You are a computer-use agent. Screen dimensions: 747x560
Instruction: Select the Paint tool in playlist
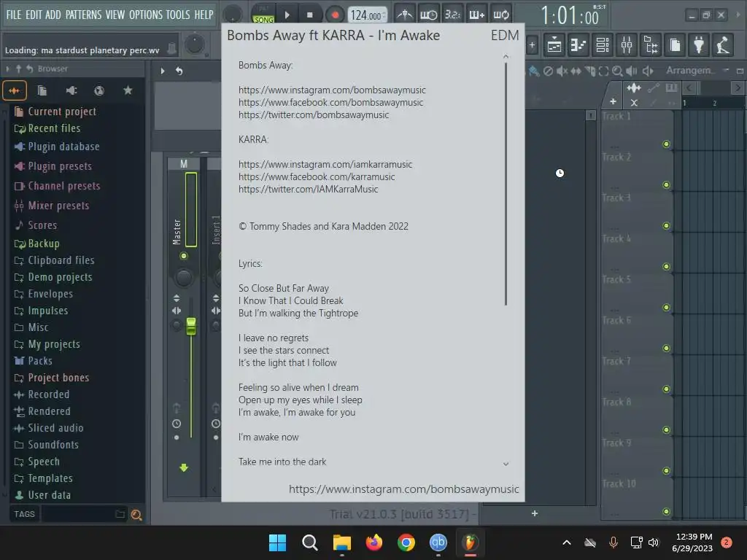click(534, 71)
